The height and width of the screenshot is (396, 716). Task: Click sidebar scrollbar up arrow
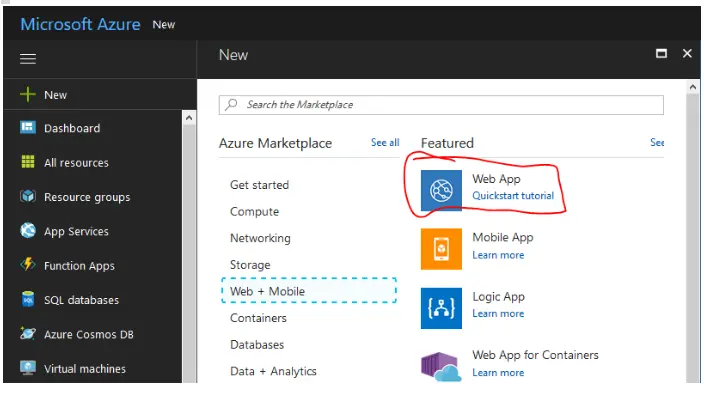click(189, 118)
